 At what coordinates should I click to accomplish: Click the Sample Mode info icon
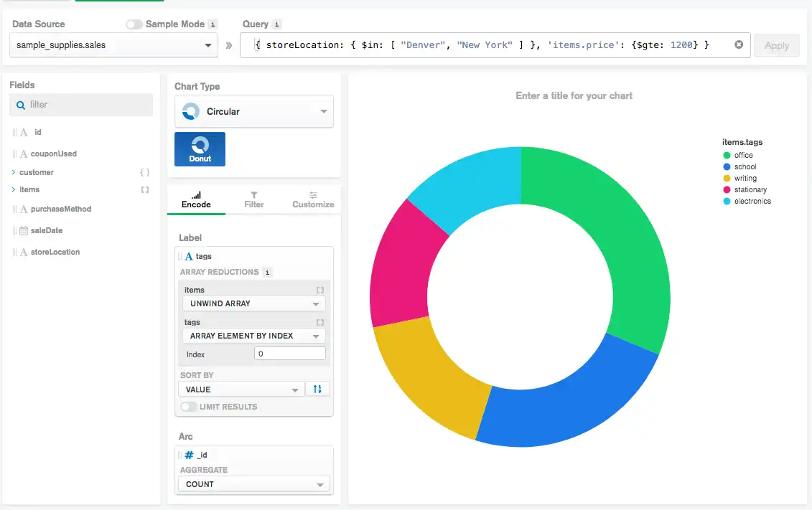213,24
